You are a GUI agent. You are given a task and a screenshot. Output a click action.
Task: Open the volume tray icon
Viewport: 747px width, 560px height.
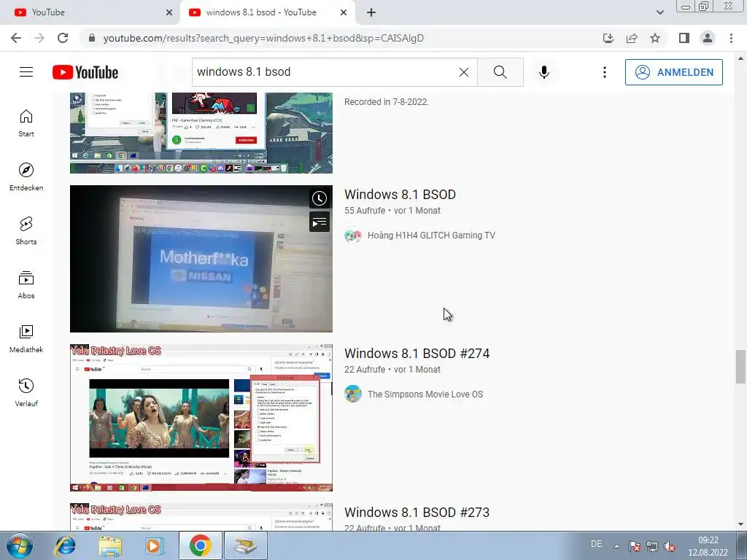[x=670, y=546]
